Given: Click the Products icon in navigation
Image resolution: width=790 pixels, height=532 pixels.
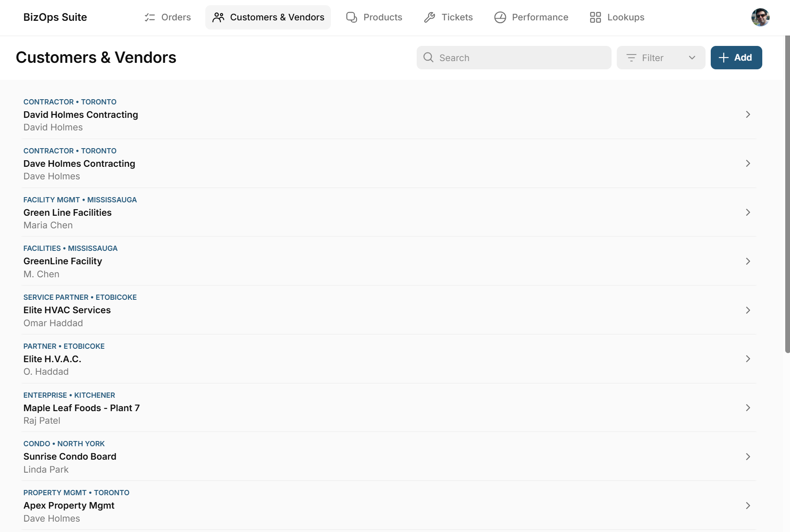Looking at the screenshot, I should 352,17.
